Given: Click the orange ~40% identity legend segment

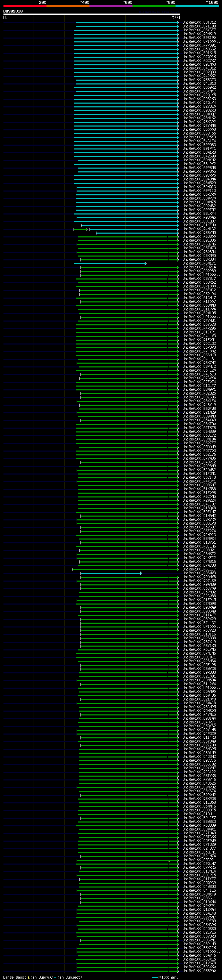Looking at the screenshot, I should (68, 6).
